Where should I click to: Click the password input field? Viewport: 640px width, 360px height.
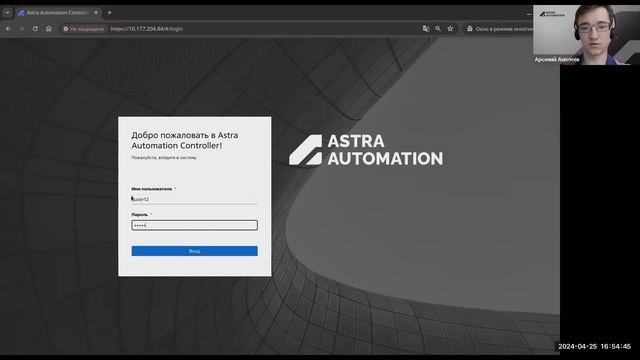(194, 225)
